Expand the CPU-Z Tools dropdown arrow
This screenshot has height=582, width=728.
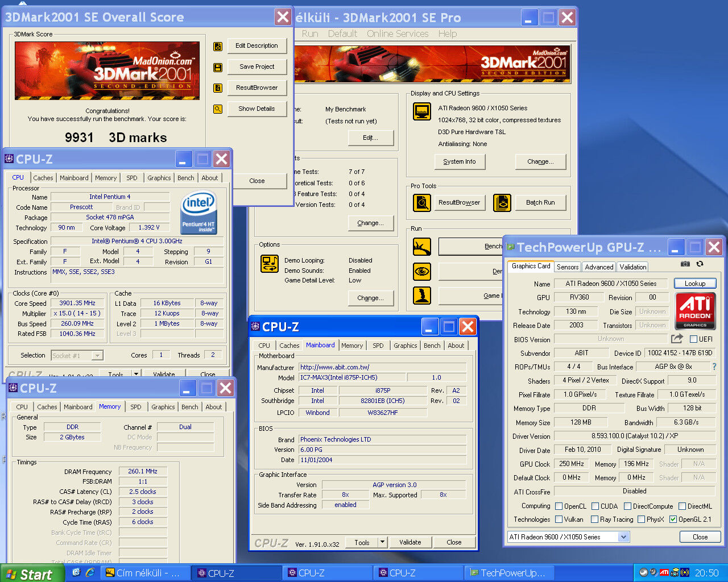tap(382, 542)
